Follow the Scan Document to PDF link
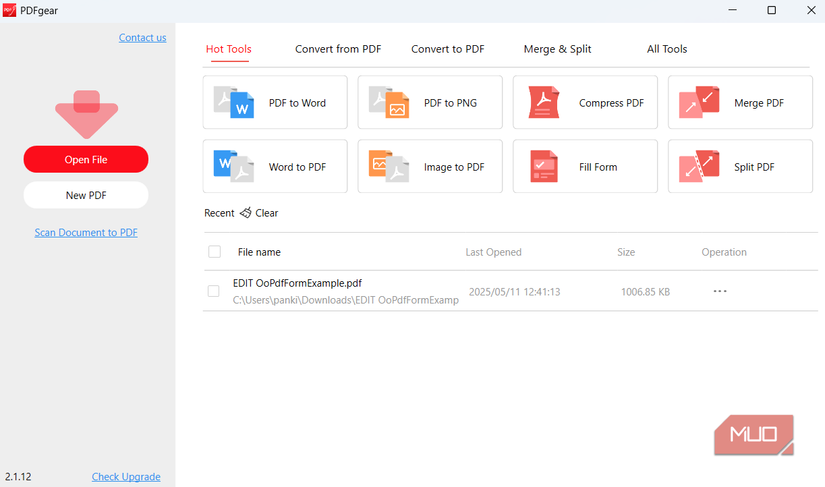Image resolution: width=825 pixels, height=487 pixels. [86, 233]
